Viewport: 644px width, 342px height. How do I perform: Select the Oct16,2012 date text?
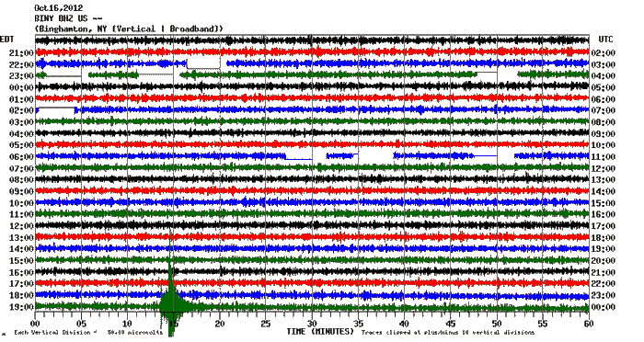pos(59,7)
